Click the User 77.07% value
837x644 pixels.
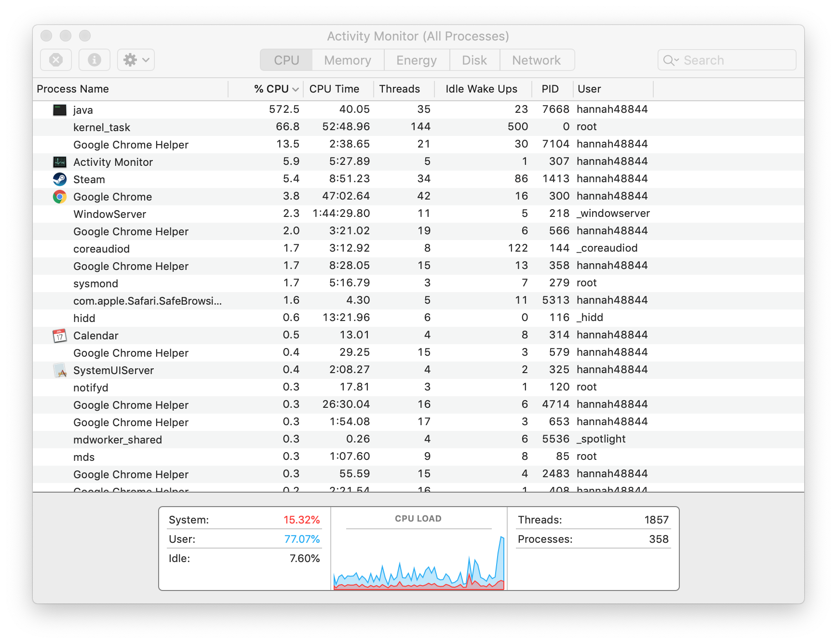302,539
